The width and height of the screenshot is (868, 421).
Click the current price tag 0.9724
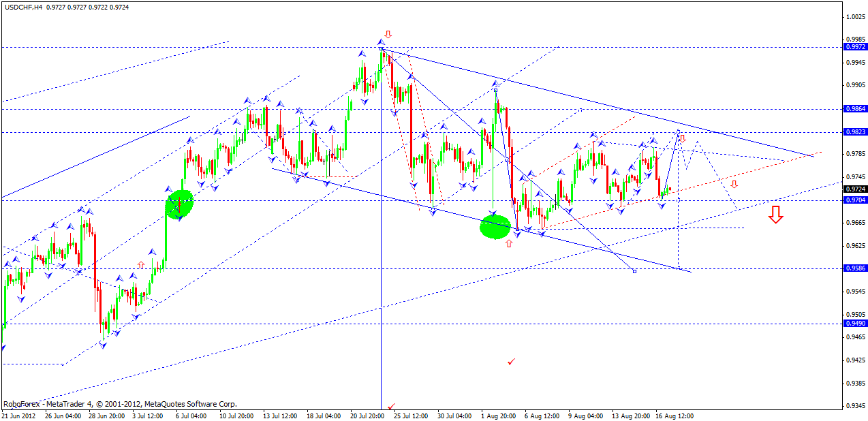pos(854,189)
